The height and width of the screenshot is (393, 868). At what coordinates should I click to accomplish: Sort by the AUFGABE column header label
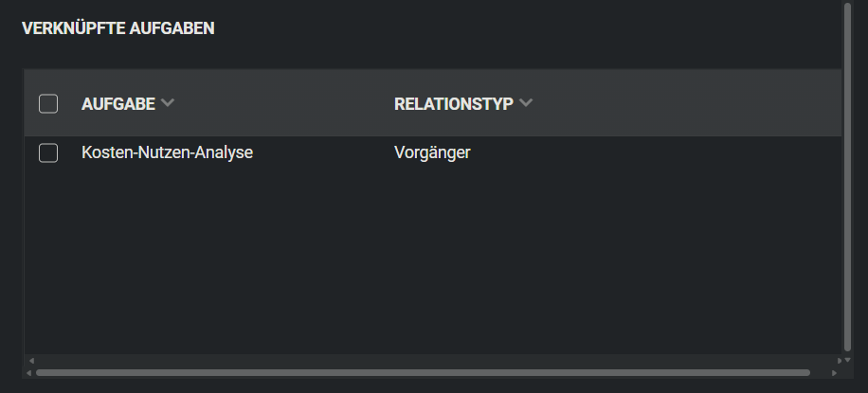pos(118,104)
